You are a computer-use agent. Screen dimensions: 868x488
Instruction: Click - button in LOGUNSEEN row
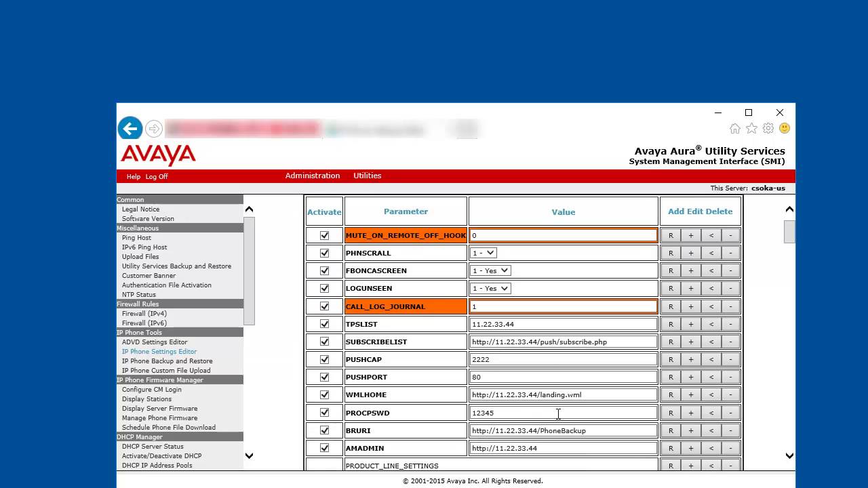(x=730, y=288)
